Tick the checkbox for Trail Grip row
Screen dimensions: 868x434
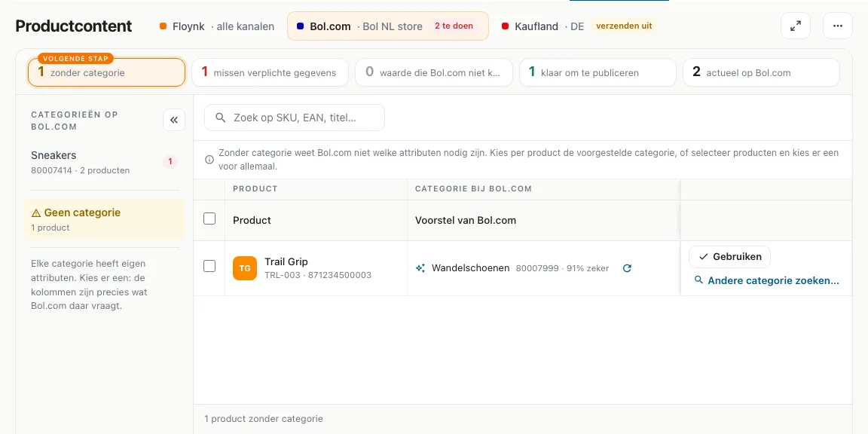tap(209, 266)
